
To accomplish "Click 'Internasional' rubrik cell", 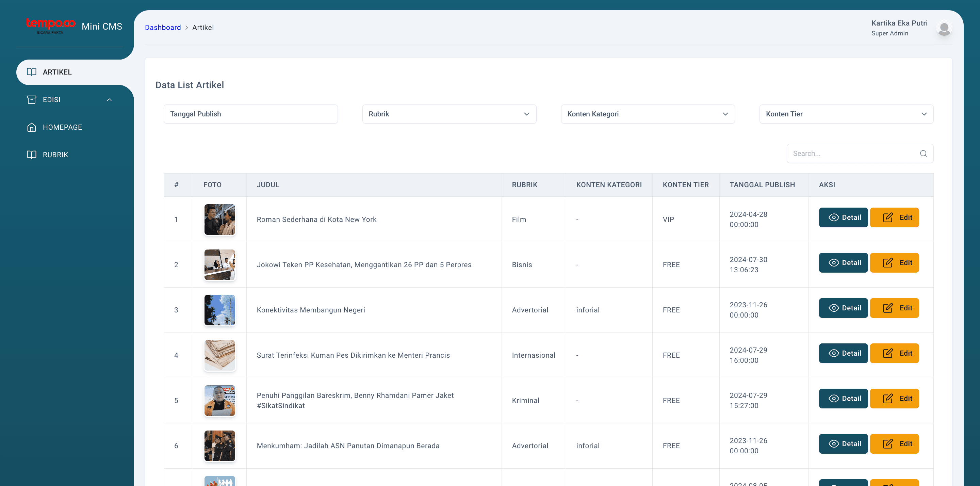I will pos(533,355).
